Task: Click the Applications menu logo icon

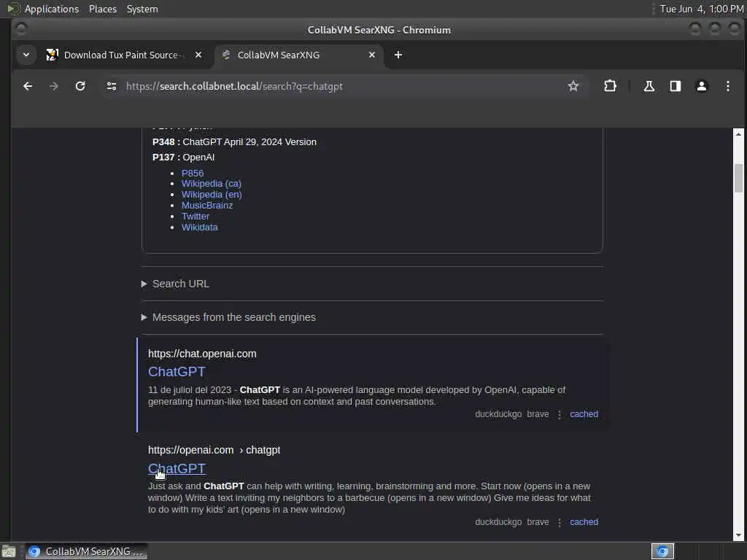Action: pyautogui.click(x=13, y=9)
